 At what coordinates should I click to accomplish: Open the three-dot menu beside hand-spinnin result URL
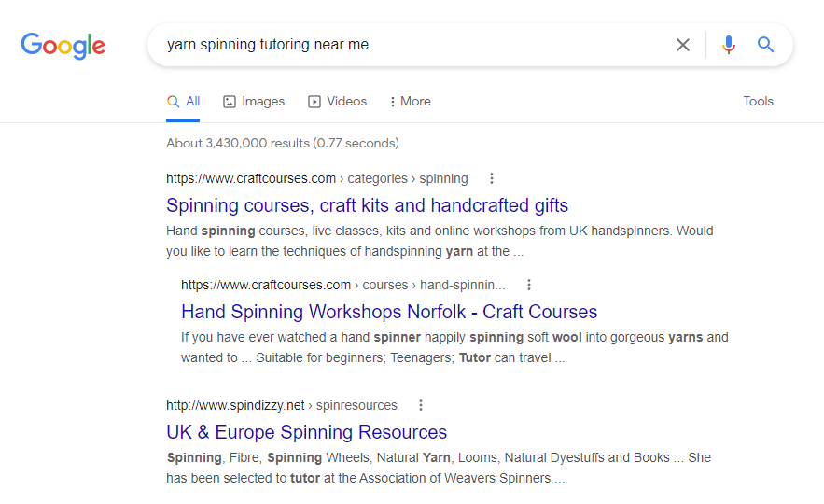coord(529,285)
